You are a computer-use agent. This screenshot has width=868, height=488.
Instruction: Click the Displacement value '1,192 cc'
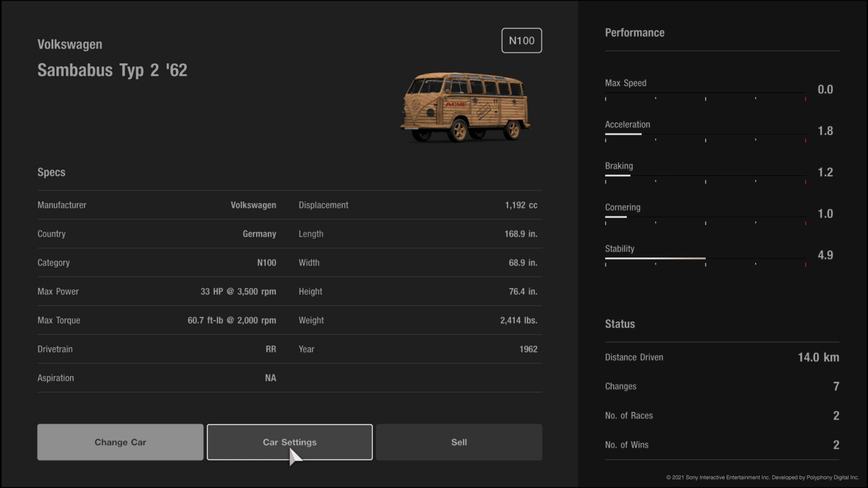point(521,205)
